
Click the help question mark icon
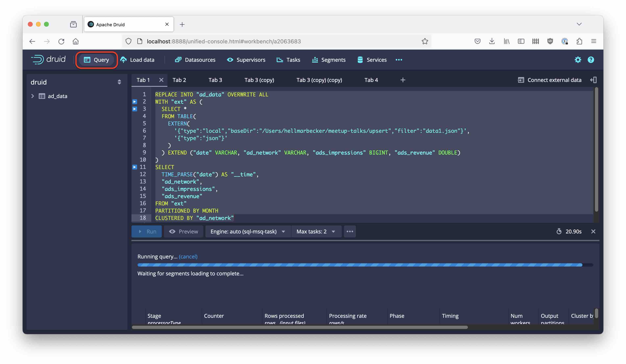[x=591, y=60]
